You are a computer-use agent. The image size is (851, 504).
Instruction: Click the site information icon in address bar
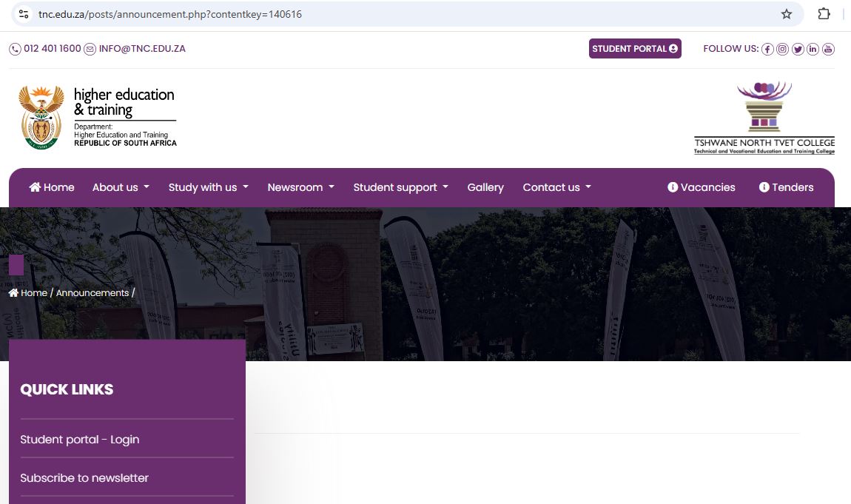tap(24, 14)
